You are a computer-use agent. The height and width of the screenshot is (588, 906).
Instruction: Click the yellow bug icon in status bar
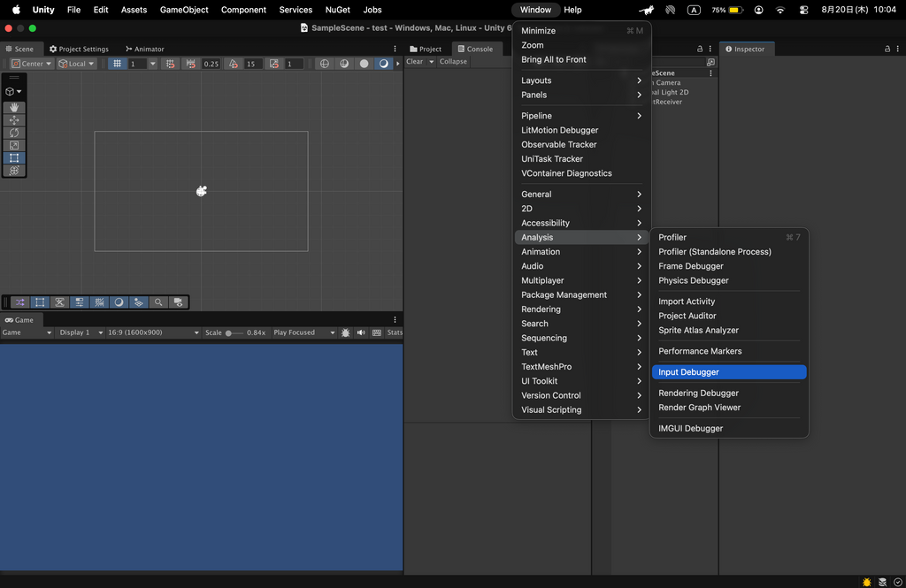pyautogui.click(x=867, y=582)
